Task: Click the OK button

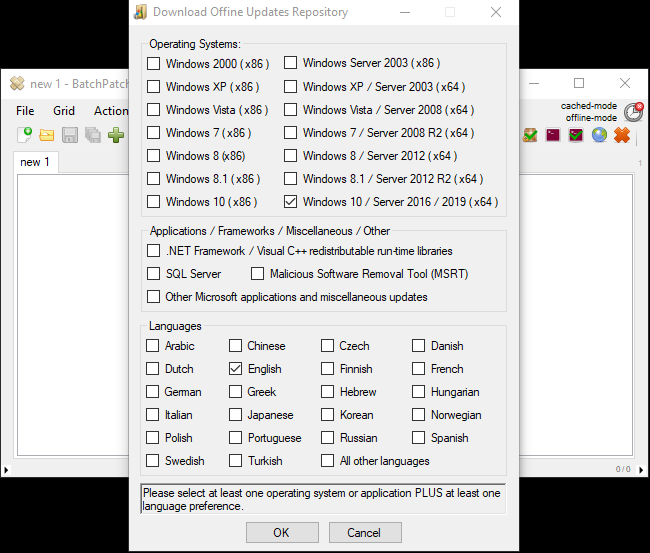Action: pos(282,532)
